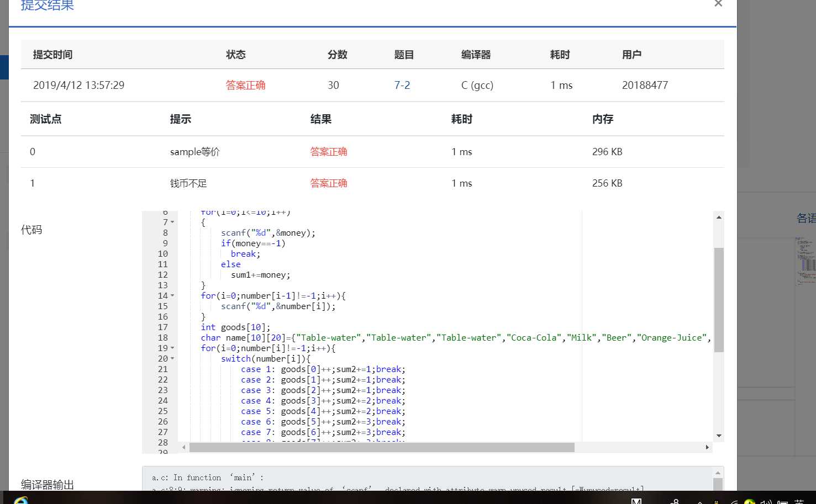The image size is (816, 504).
Task: Click the code editor scroll-up arrow
Action: pyautogui.click(x=719, y=217)
